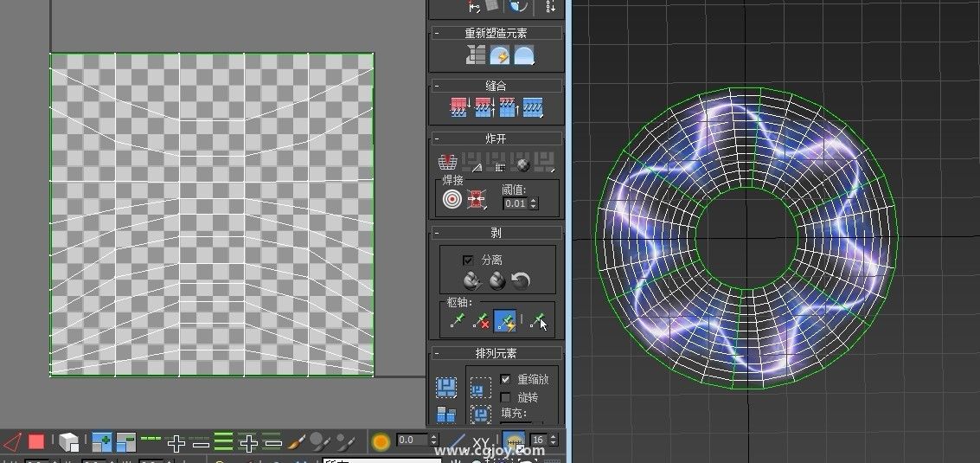Collapse the 剥 (Peel) rollout header
980x463 pixels.
pyautogui.click(x=496, y=233)
